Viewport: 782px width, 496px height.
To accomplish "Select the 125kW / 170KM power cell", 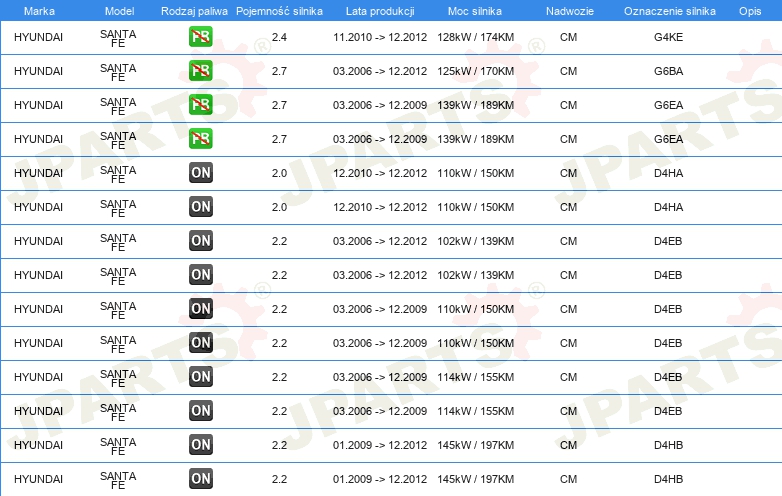I will pos(475,71).
